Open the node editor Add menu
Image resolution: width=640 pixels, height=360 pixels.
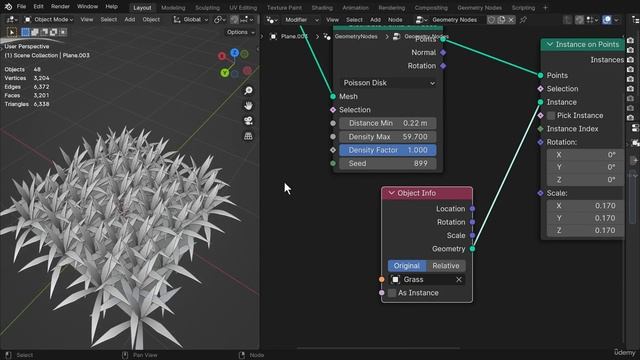[376, 20]
